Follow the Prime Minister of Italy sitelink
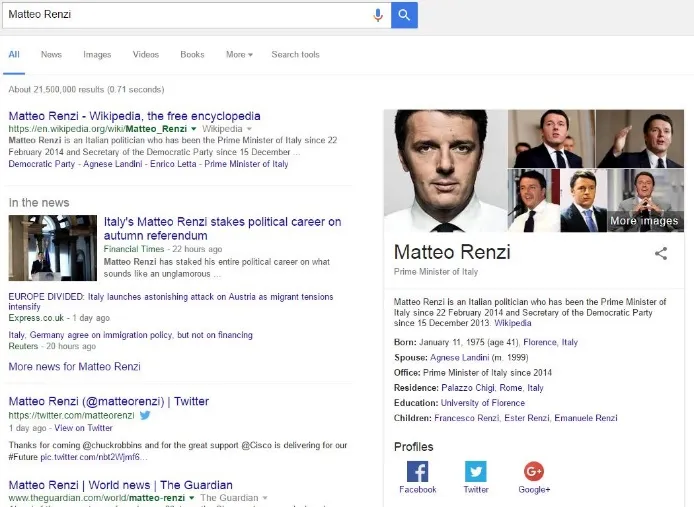694x507 pixels. pos(246,164)
